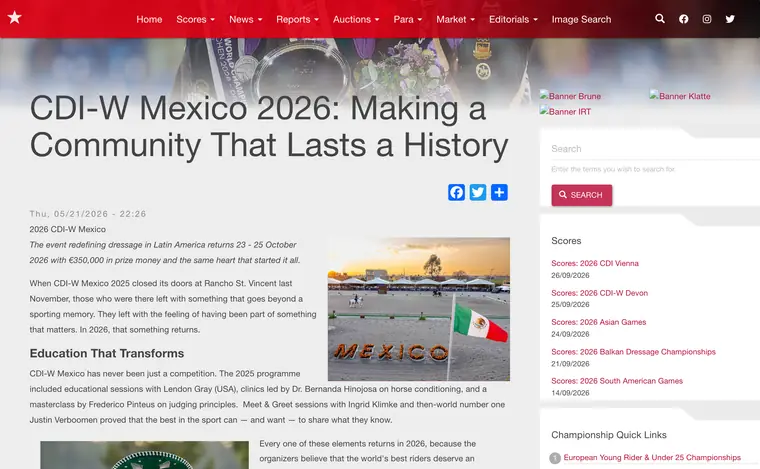Enlarge the Mexico arena flag photo
Screen dimensions: 760x469
419,309
